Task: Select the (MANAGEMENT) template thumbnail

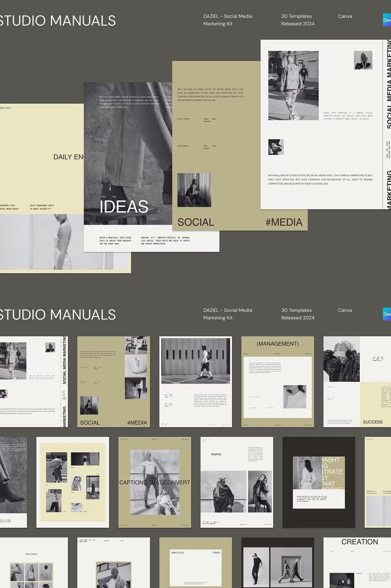Action: (278, 381)
